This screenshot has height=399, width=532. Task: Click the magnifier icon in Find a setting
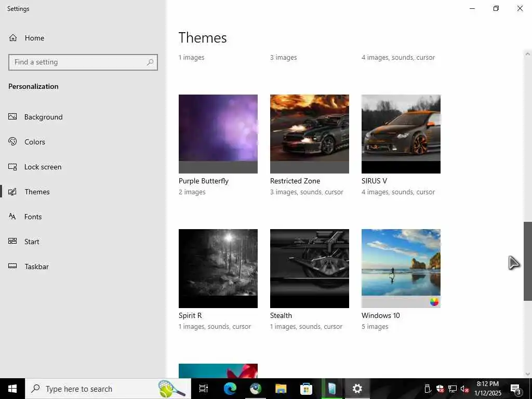[150, 62]
